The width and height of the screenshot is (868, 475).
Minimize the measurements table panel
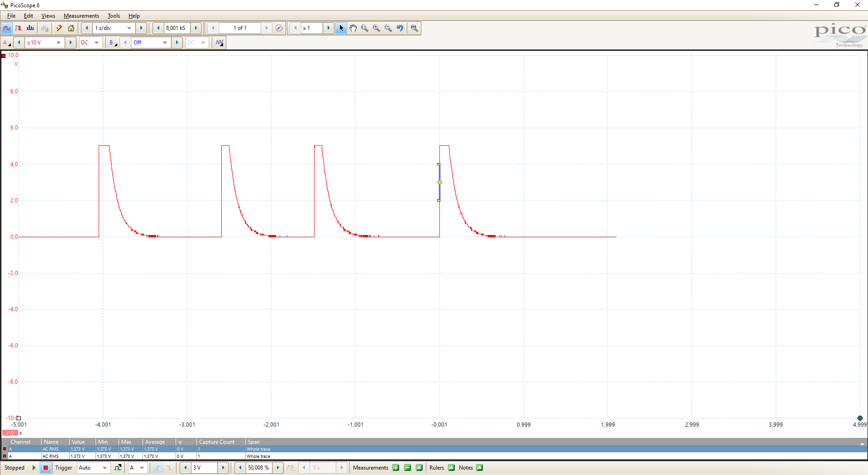click(862, 443)
